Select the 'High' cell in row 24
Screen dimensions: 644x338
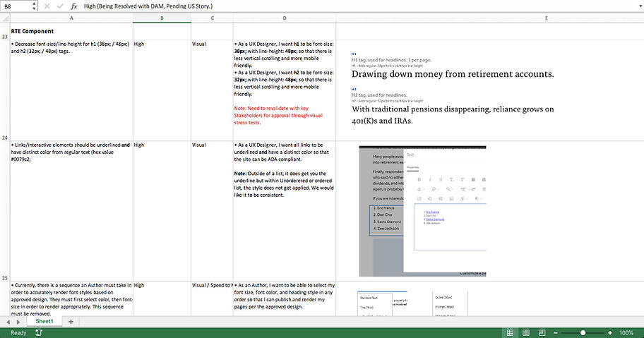coord(162,211)
